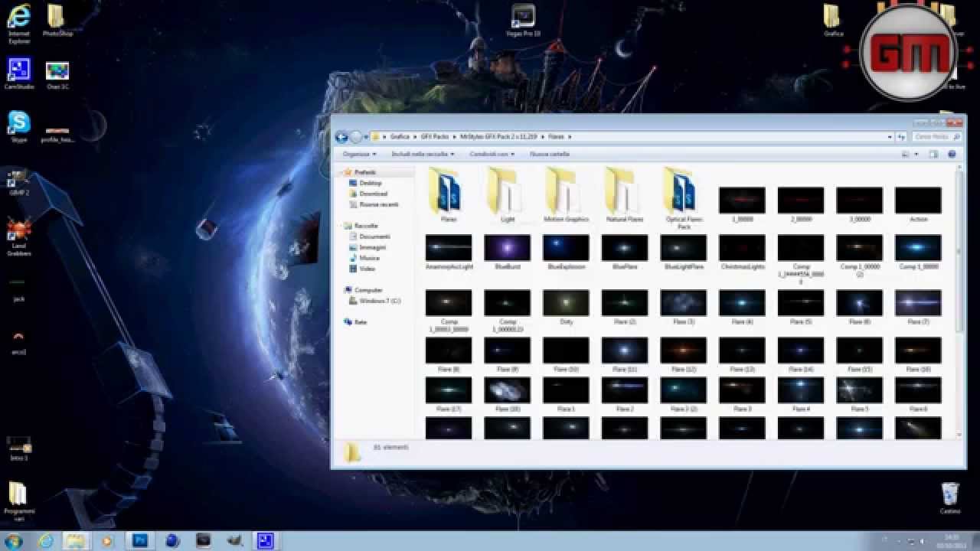980x551 pixels.
Task: Open the Cestino recycle bin
Action: pyautogui.click(x=949, y=497)
